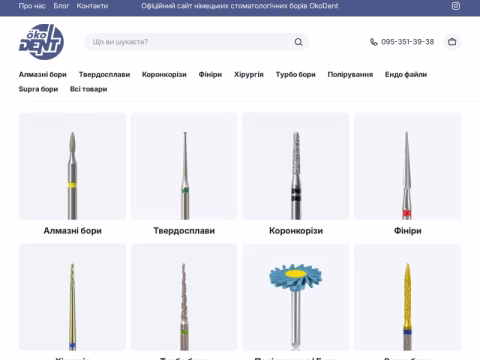This screenshot has height=360, width=480.
Task: Open 'Блог' link in top bar
Action: point(61,6)
